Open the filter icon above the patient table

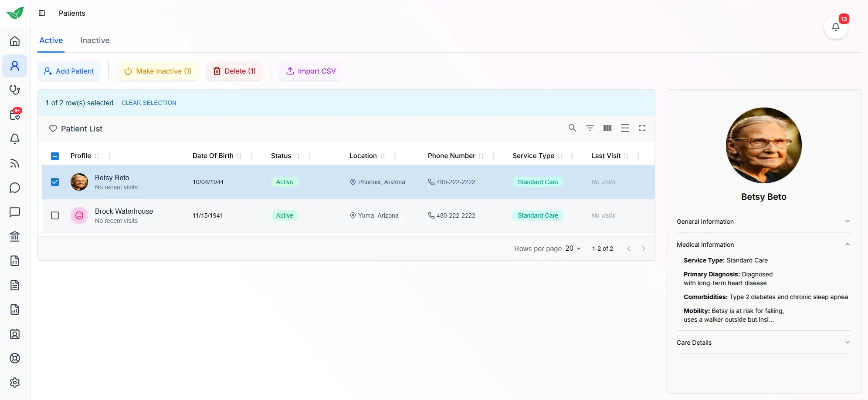(590, 128)
